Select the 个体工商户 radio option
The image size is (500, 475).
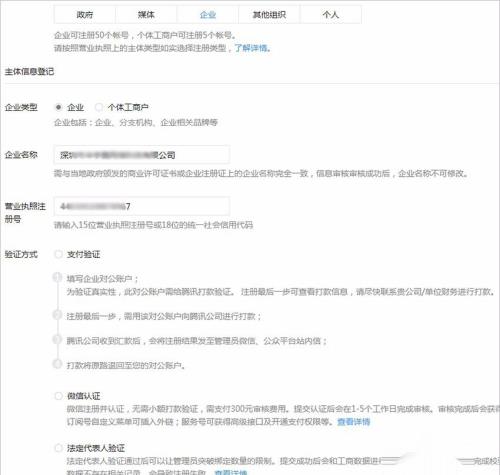[x=99, y=107]
